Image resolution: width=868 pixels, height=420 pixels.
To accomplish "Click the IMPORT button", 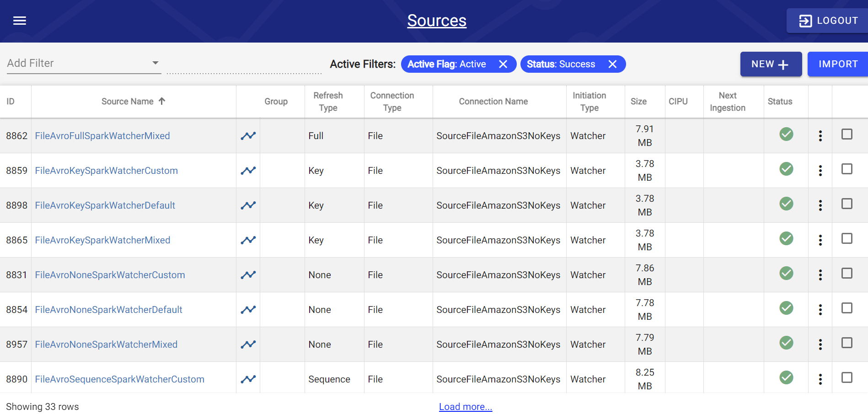I will pos(838,64).
